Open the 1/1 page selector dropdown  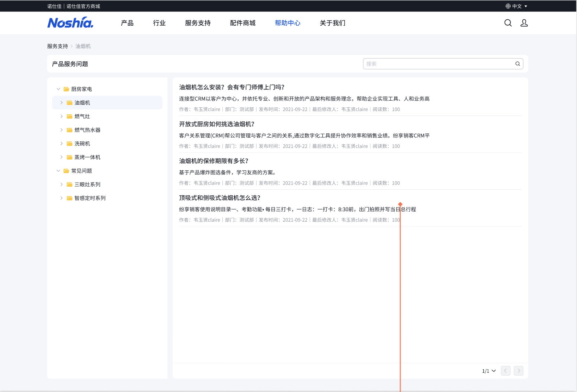tap(489, 371)
